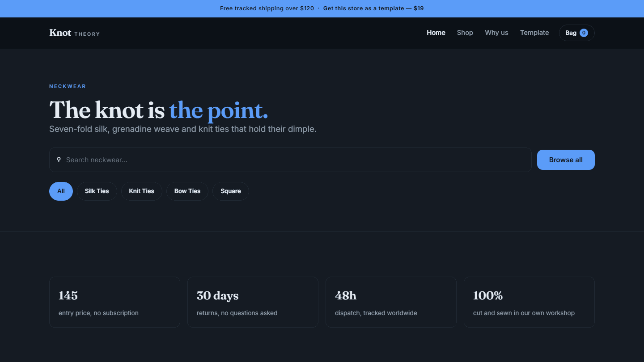Click 'entry price, no subscription' text

98,313
